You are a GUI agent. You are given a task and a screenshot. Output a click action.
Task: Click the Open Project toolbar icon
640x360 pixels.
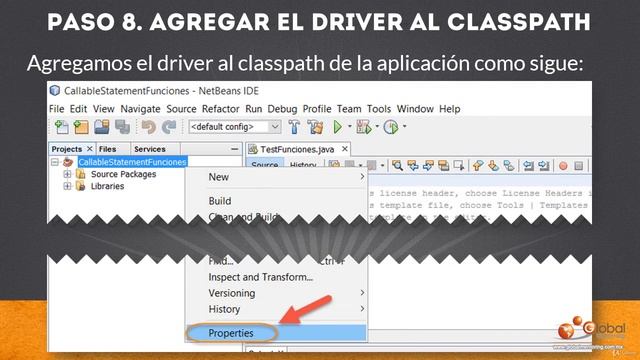(102, 127)
